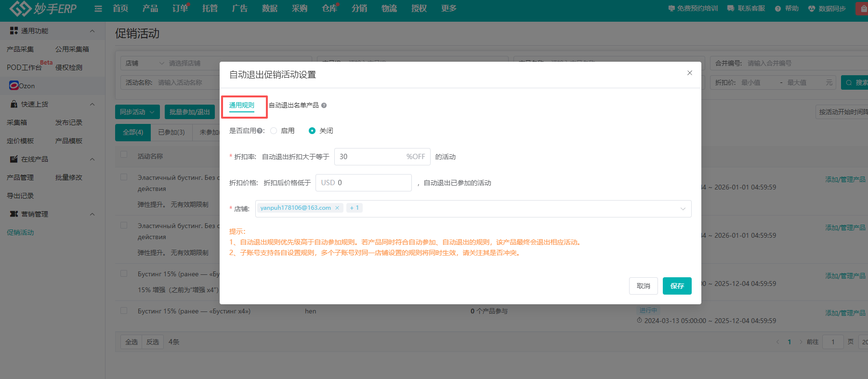Image resolution: width=868 pixels, height=379 pixels.
Task: Select the 启用 radio button
Action: (x=274, y=131)
